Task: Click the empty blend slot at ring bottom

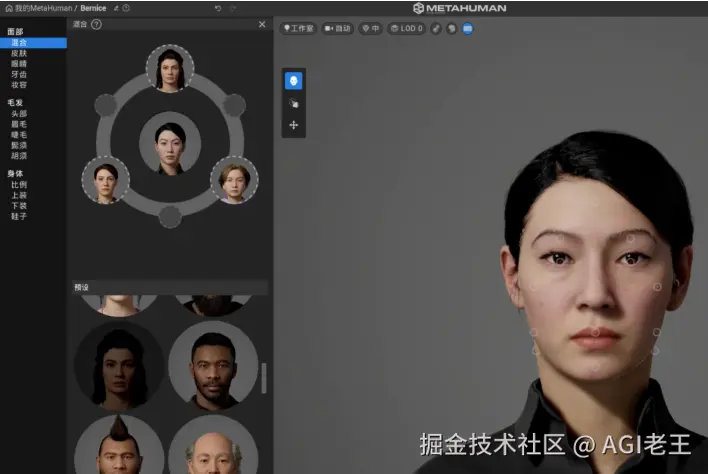Action: pos(170,217)
